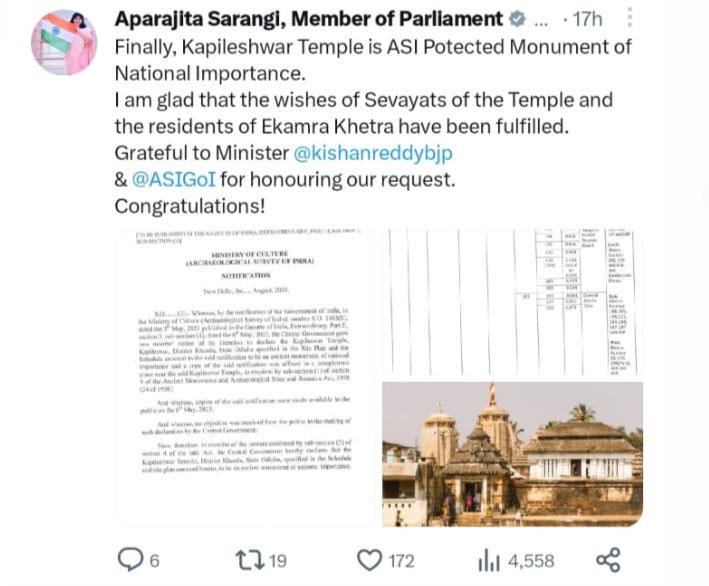The image size is (709, 586).
Task: Click the 17h timestamp
Action: click(x=587, y=20)
